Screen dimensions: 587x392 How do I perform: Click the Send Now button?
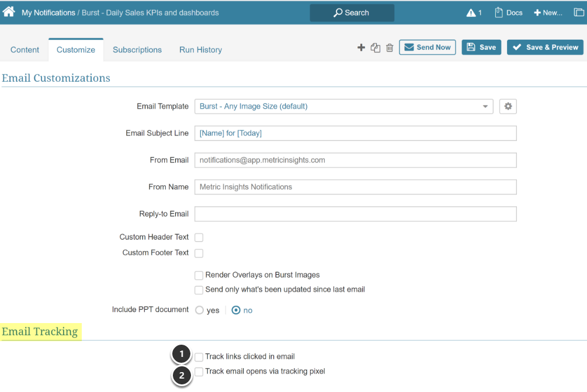pos(427,47)
